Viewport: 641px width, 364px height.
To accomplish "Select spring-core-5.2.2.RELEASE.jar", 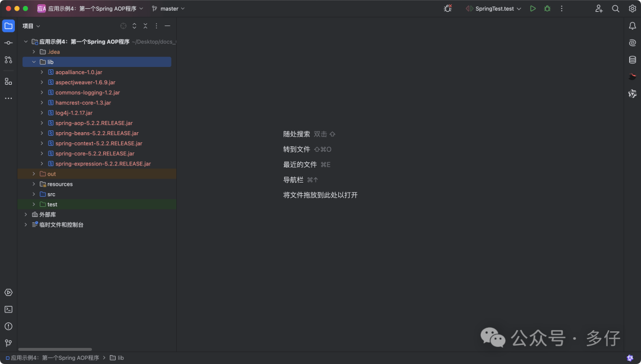I will click(95, 154).
